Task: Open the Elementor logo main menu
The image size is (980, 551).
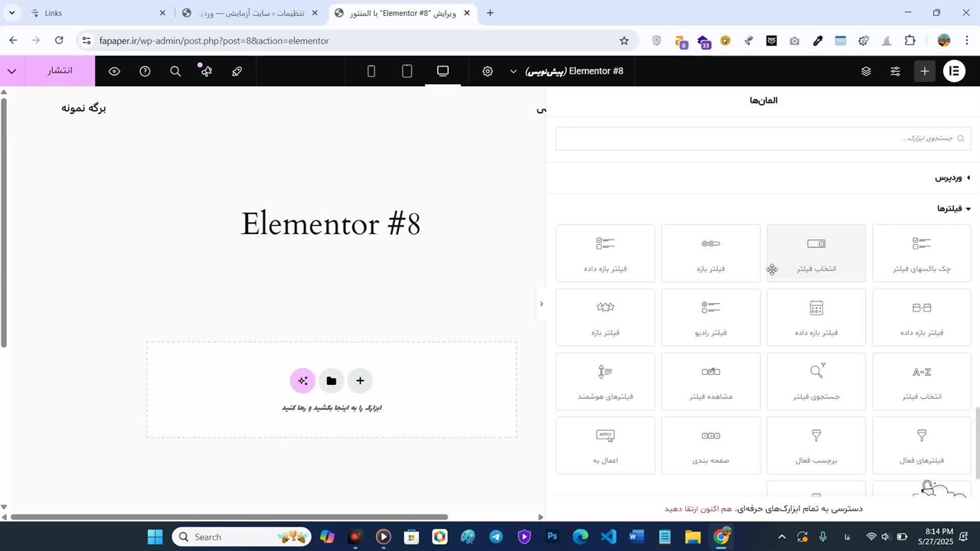Action: (954, 71)
